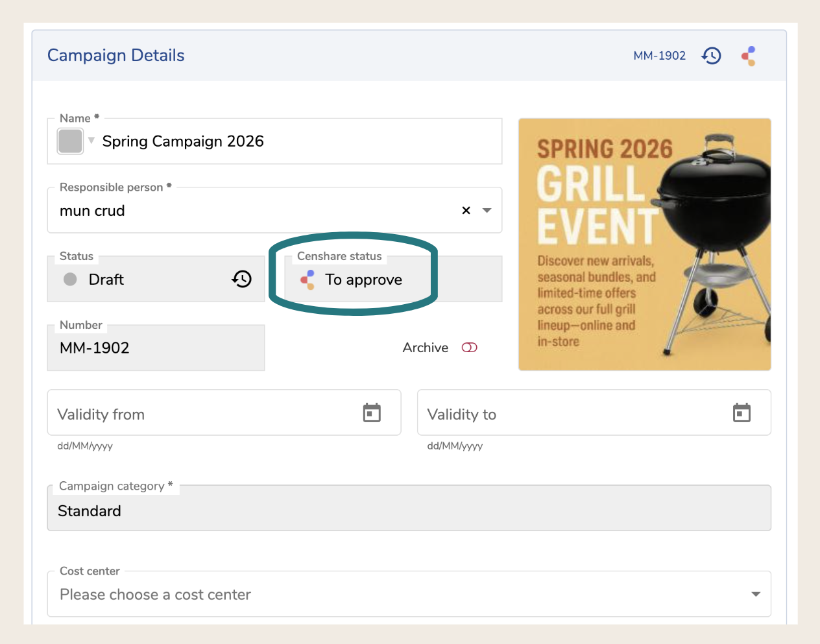This screenshot has height=644, width=820.
Task: Click the Censhare logo icon in the header
Action: click(x=749, y=56)
